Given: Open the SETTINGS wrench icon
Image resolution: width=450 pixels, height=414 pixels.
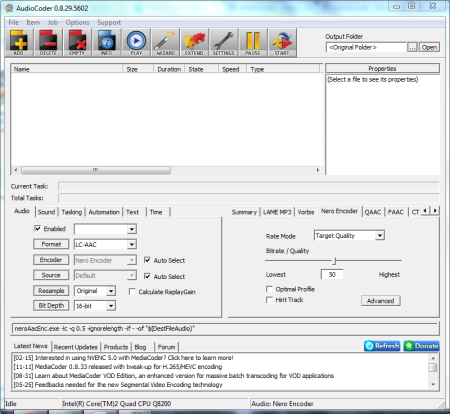Looking at the screenshot, I should (x=224, y=43).
